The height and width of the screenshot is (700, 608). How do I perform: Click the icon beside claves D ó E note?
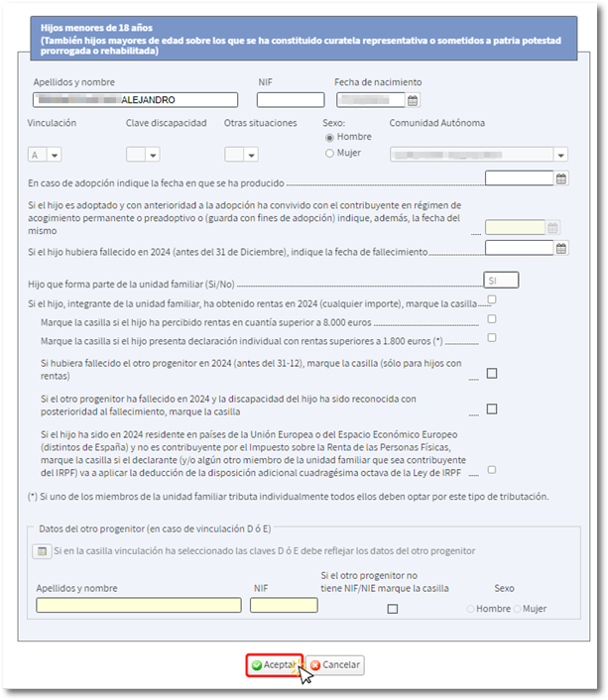pos(42,551)
